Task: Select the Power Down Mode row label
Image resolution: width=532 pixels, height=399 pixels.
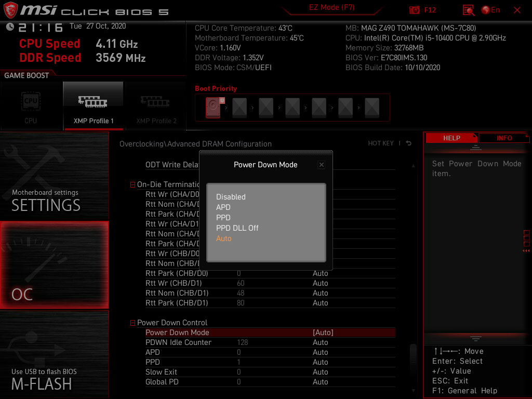Action: 177,332
